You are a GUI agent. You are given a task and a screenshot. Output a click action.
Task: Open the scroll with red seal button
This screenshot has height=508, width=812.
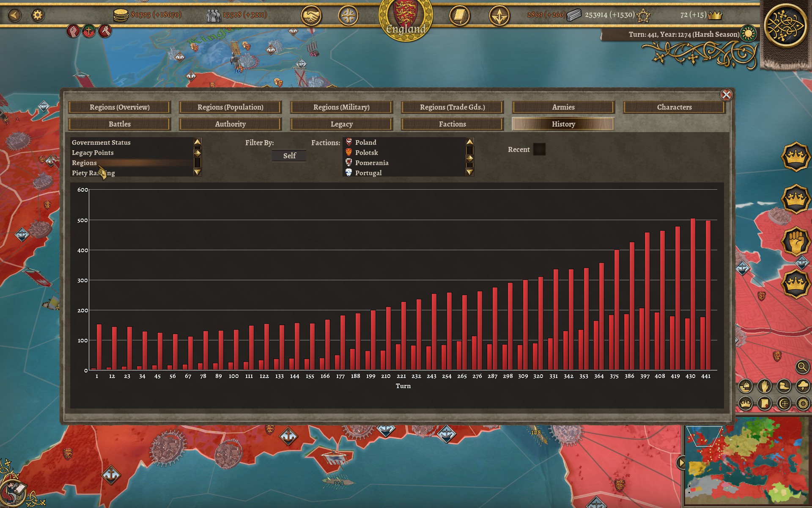tap(765, 403)
